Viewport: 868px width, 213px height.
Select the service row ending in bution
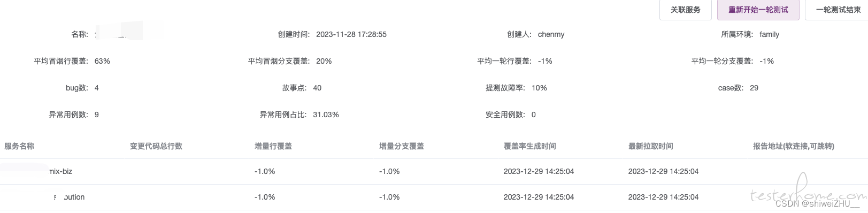[x=434, y=197]
